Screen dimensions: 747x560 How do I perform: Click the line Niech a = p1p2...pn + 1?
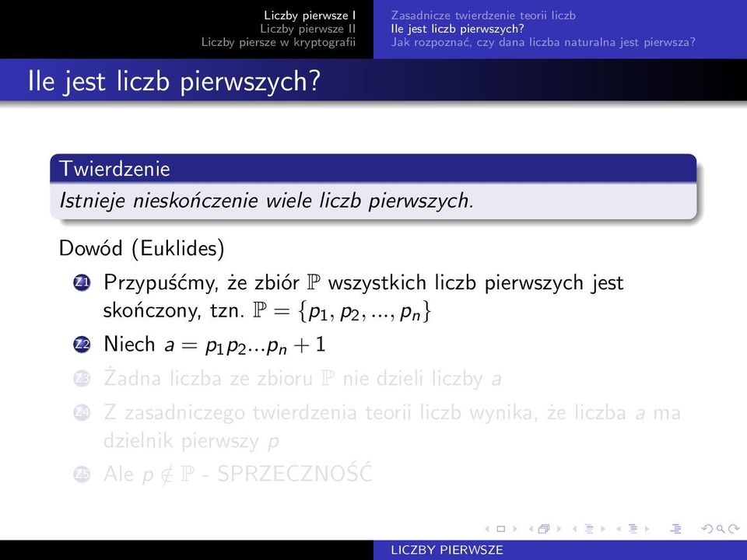tap(215, 345)
